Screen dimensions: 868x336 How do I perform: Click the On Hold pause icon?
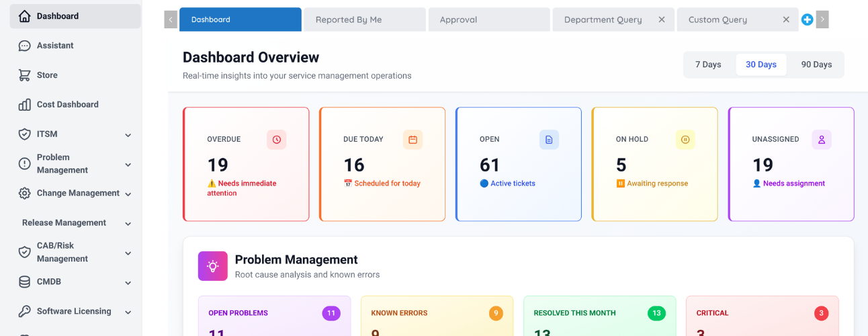point(685,140)
